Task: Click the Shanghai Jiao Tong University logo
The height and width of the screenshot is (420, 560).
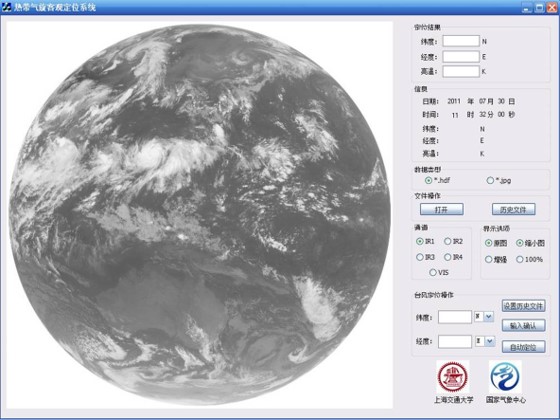Action: 453,376
